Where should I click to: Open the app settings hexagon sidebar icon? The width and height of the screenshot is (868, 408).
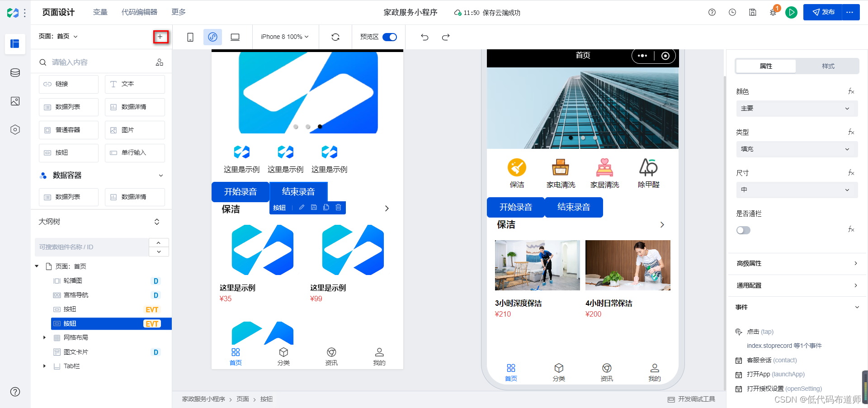coord(15,130)
